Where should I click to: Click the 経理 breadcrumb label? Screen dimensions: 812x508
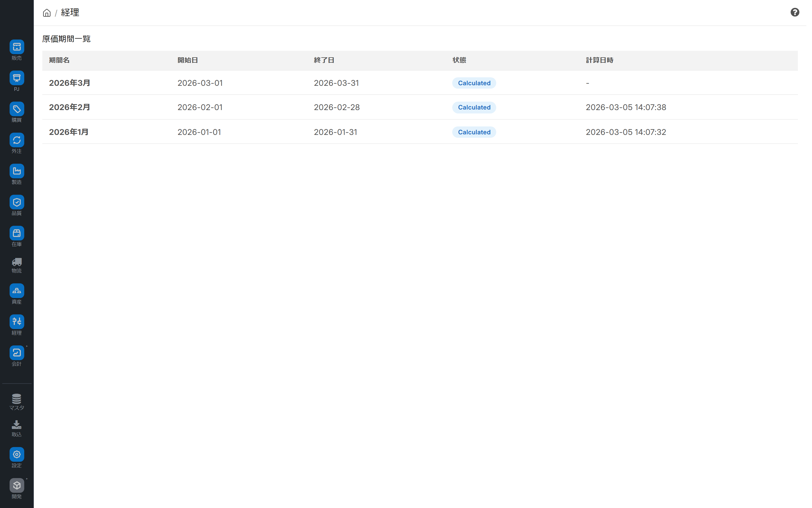tap(70, 12)
